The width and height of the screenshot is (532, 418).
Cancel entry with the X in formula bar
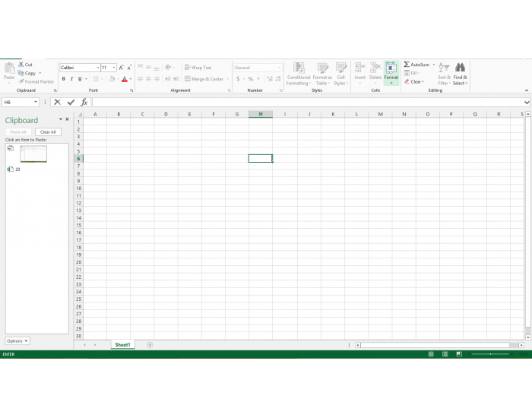57,102
